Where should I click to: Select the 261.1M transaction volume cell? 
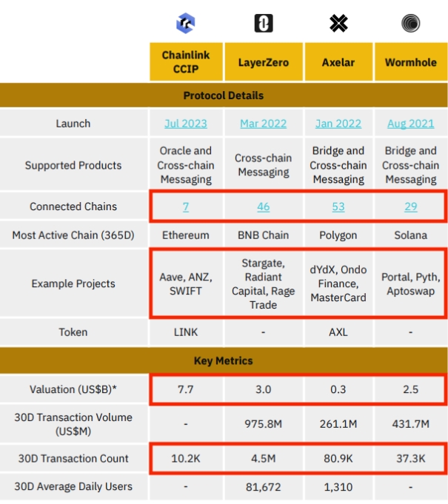click(338, 424)
